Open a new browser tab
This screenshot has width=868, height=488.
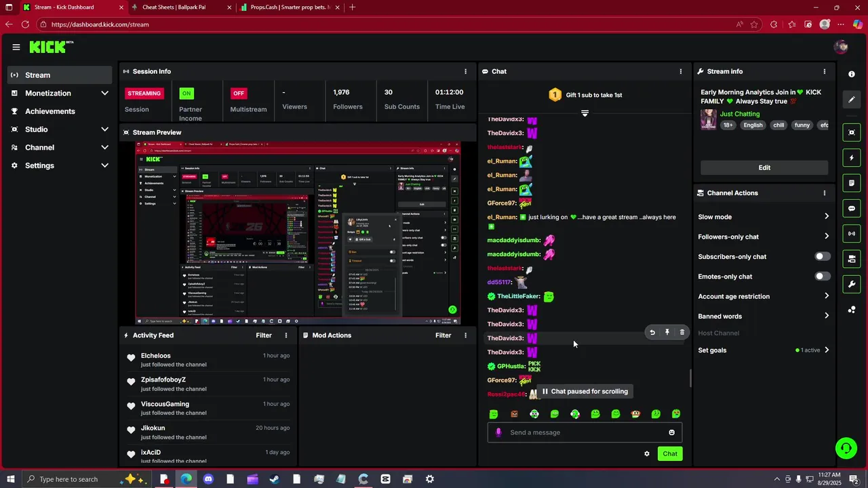(x=352, y=7)
